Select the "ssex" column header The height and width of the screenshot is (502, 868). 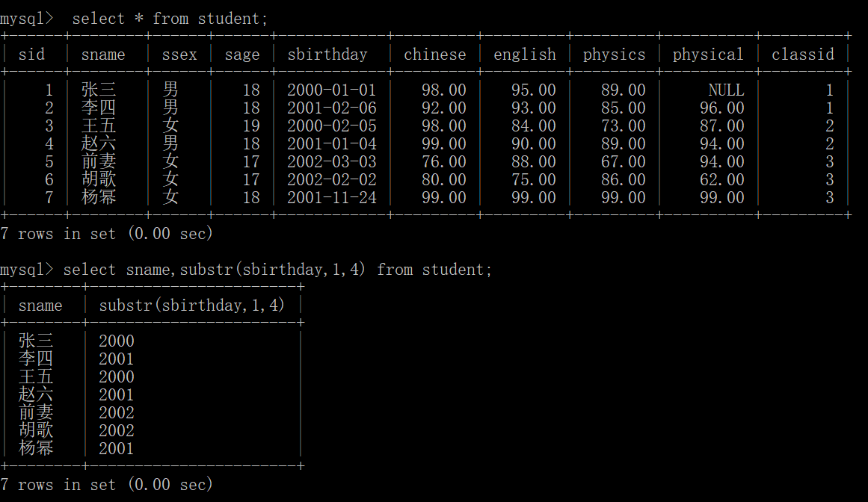[x=179, y=55]
